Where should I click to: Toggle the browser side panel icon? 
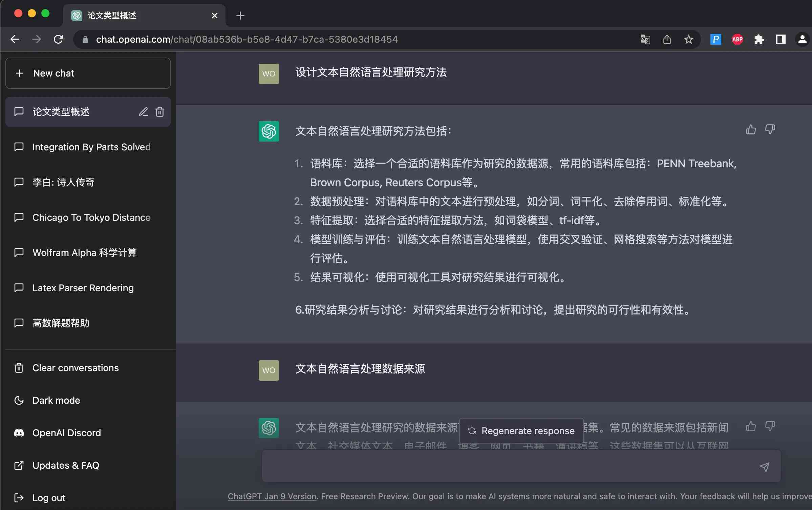point(781,39)
